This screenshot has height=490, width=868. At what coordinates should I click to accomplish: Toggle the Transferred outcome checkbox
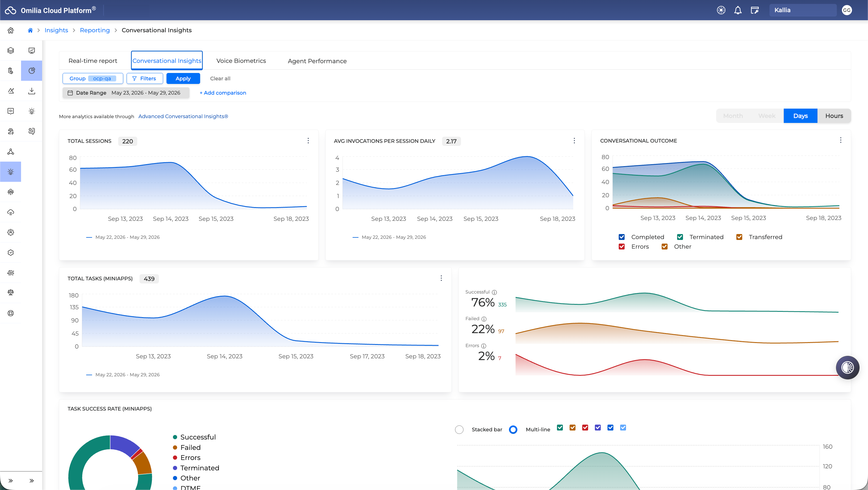(x=739, y=237)
